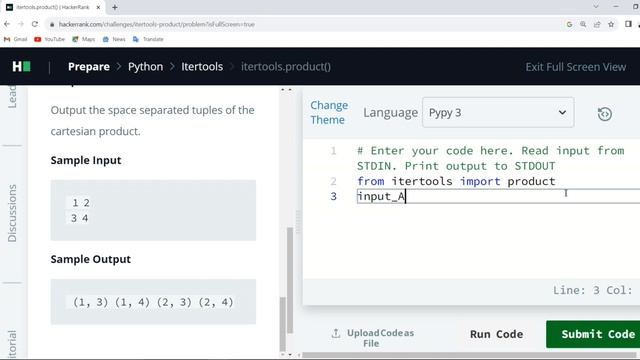The width and height of the screenshot is (640, 360).
Task: Open a new browser tab with plus
Action: click(x=115, y=7)
